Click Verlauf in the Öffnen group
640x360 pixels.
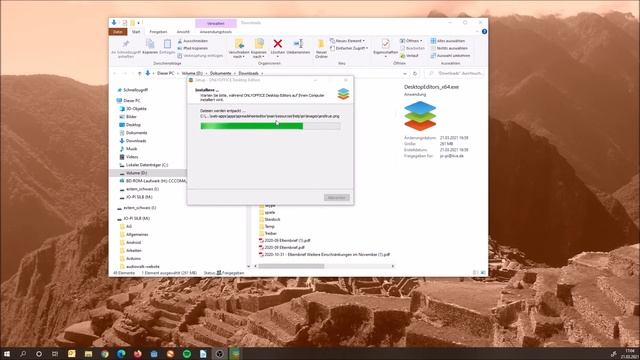pyautogui.click(x=409, y=56)
